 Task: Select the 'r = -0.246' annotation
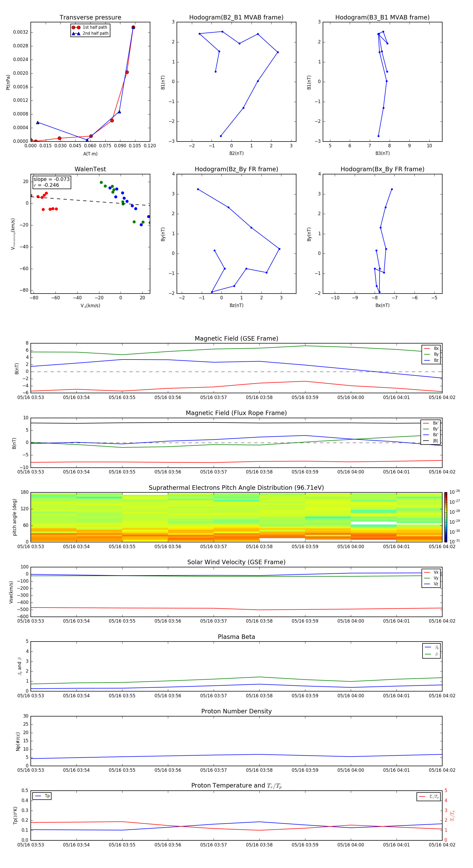click(47, 185)
